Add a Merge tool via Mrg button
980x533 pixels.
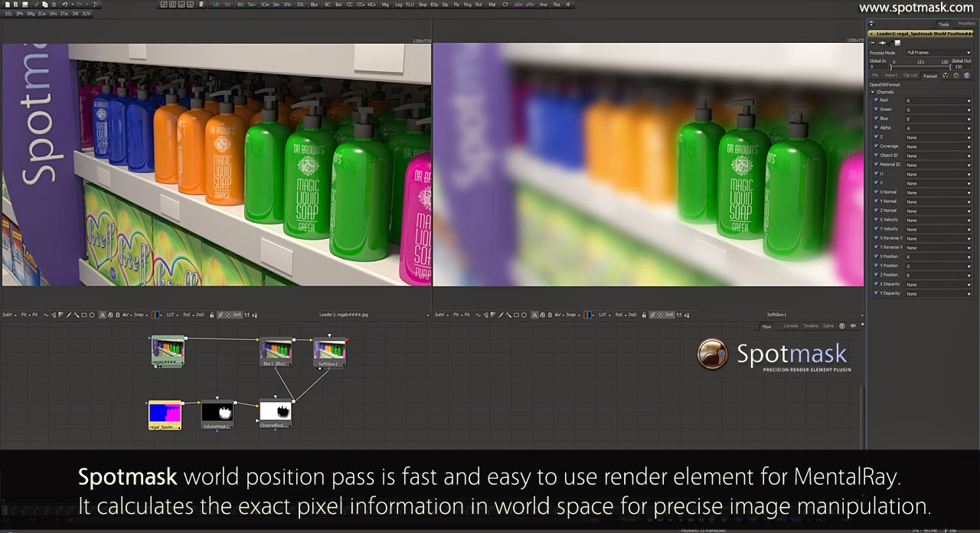385,5
